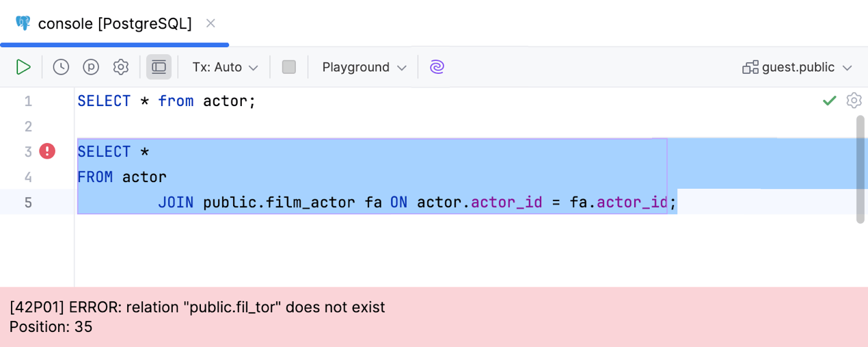This screenshot has width=868, height=347.
Task: Click the parameters 'P' circle icon
Action: (91, 67)
